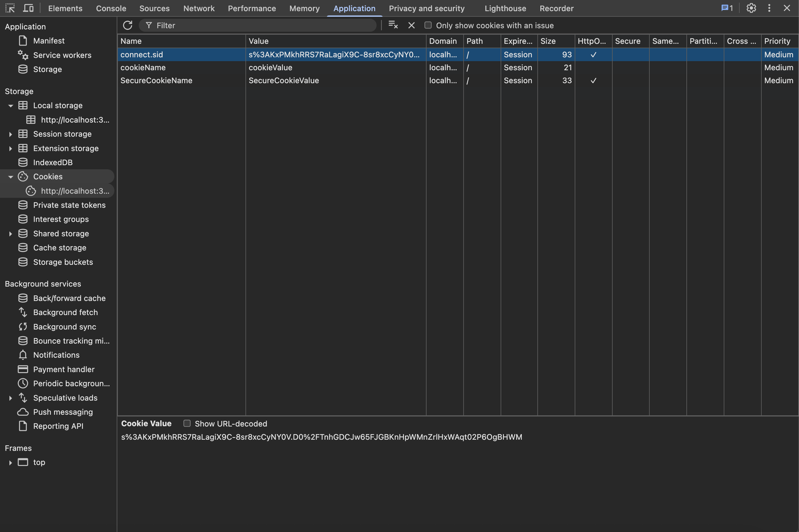Check the Show URL-decoded checkbox
799x532 pixels.
pyautogui.click(x=187, y=424)
